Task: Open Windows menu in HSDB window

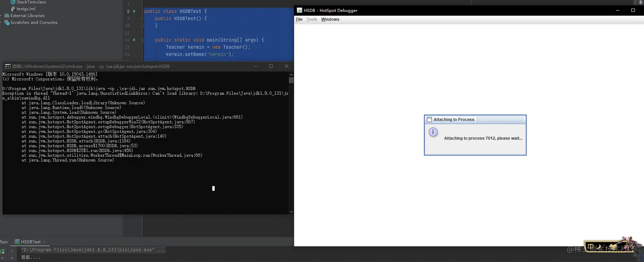Action: pos(330,19)
